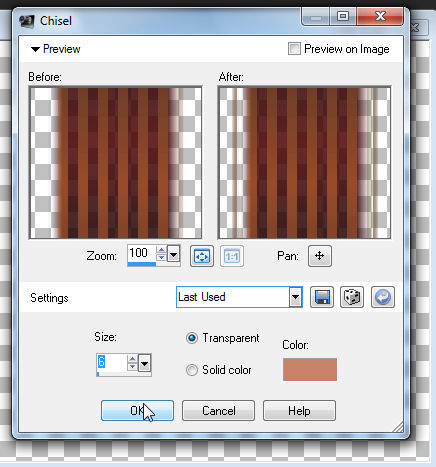Viewport: 436px width, 467px height.
Task: Enable the Preview on Image checkbox
Action: (294, 49)
